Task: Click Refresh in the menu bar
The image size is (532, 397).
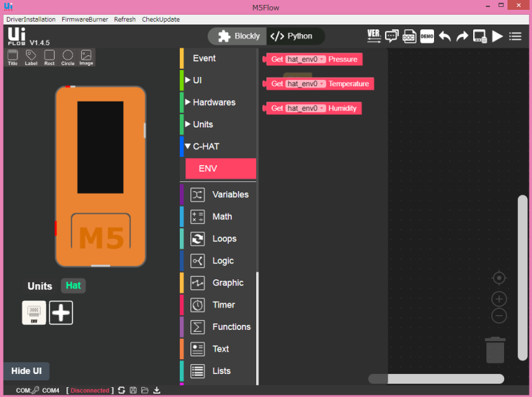Action: tap(125, 20)
